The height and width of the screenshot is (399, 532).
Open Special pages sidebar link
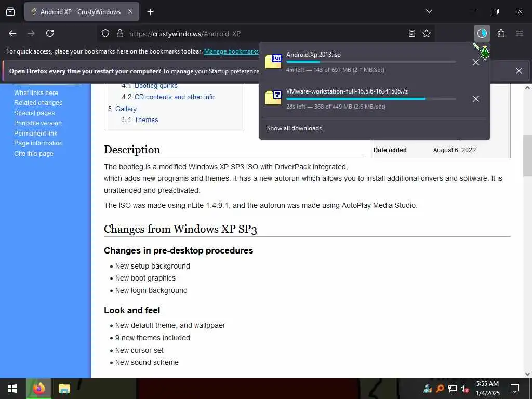[x=34, y=113]
